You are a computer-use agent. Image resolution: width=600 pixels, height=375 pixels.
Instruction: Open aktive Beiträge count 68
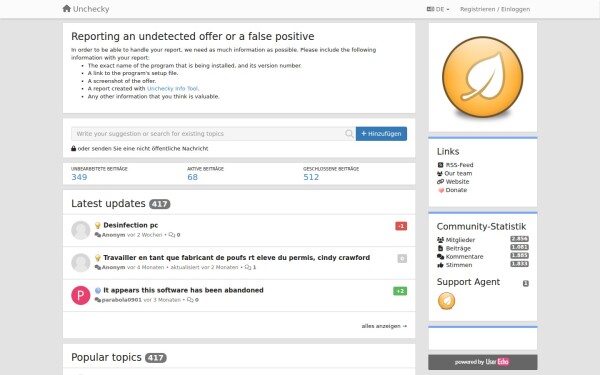coord(192,177)
